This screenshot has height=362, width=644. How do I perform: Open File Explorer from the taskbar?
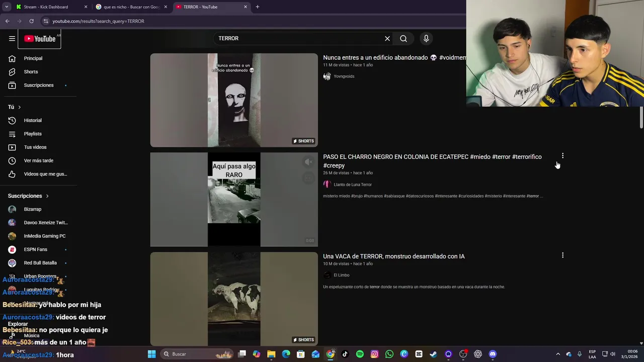click(x=271, y=354)
